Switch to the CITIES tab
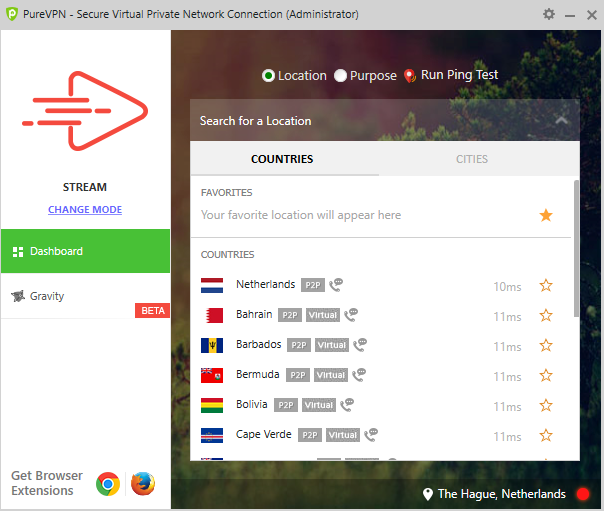Image resolution: width=604 pixels, height=511 pixels. 472,159
